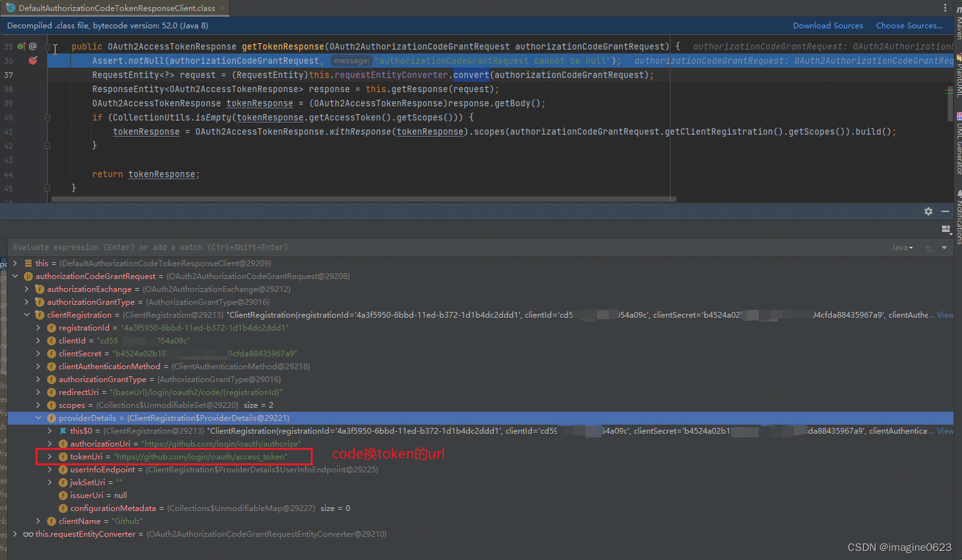962x560 pixels.
Task: Expand the authorizationUri field
Action: click(50, 444)
